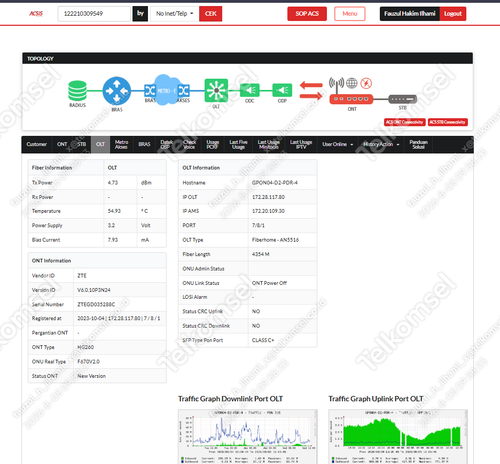The image size is (500, 464).
Task: Click the Registered at value 2023-10-04
Action: (91, 318)
